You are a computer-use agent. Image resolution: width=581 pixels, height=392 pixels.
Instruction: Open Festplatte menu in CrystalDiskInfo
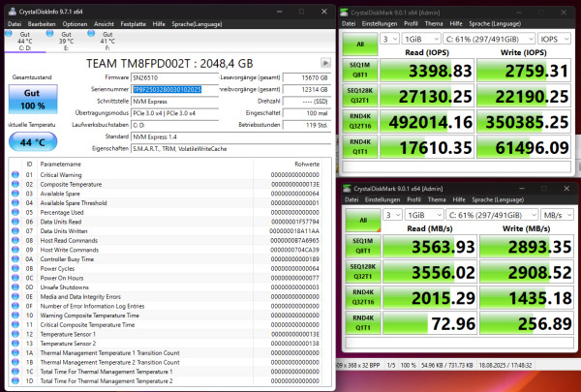click(133, 24)
